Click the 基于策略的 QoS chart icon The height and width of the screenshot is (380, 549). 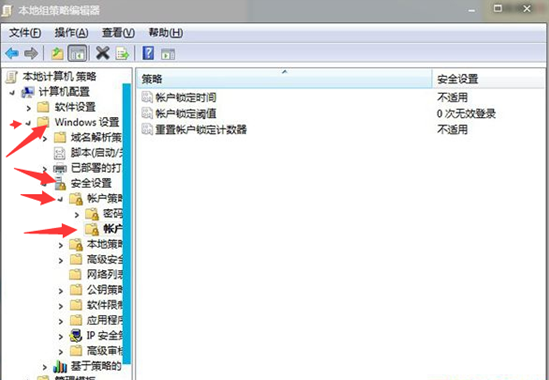coord(60,366)
